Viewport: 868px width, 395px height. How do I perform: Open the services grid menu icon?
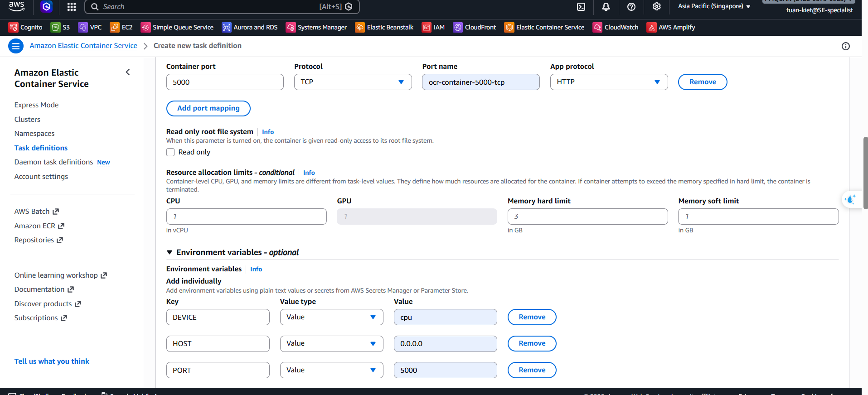[x=71, y=7]
